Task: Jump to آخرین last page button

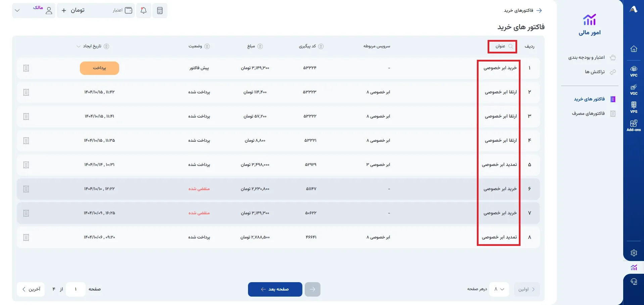Action: point(31,289)
